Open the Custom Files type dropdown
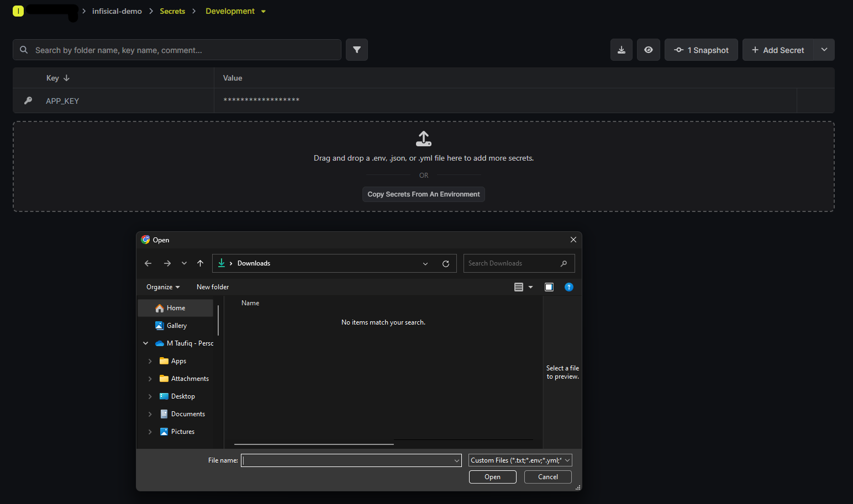The height and width of the screenshot is (504, 853). 520,460
